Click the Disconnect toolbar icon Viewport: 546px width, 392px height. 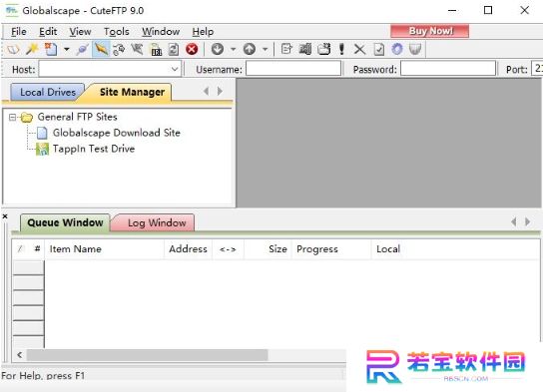(137, 50)
